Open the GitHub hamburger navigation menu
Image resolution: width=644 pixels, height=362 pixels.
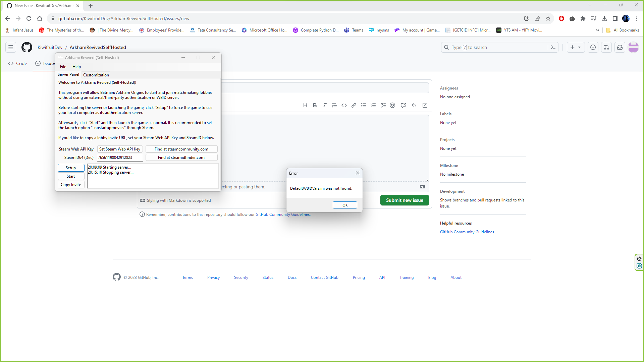[x=11, y=47]
